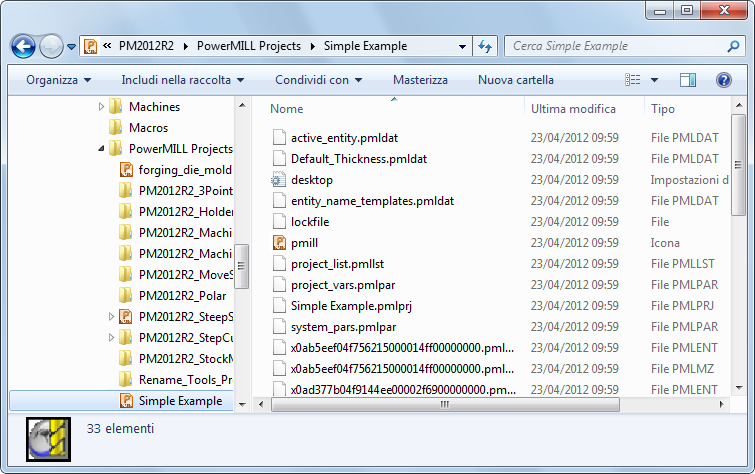Click Simple Example breadcrumb segment
The height and width of the screenshot is (474, 755).
[365, 46]
